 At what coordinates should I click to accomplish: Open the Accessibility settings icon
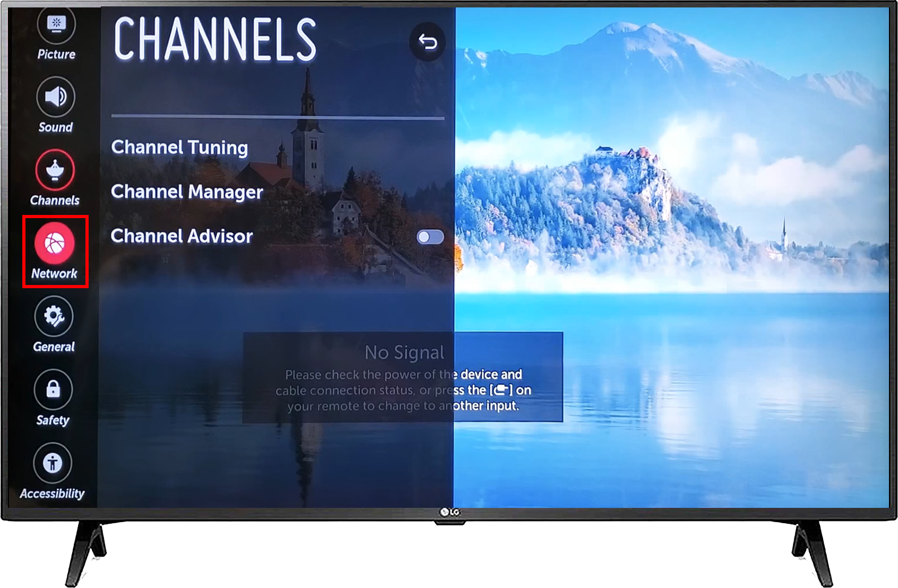[x=53, y=463]
